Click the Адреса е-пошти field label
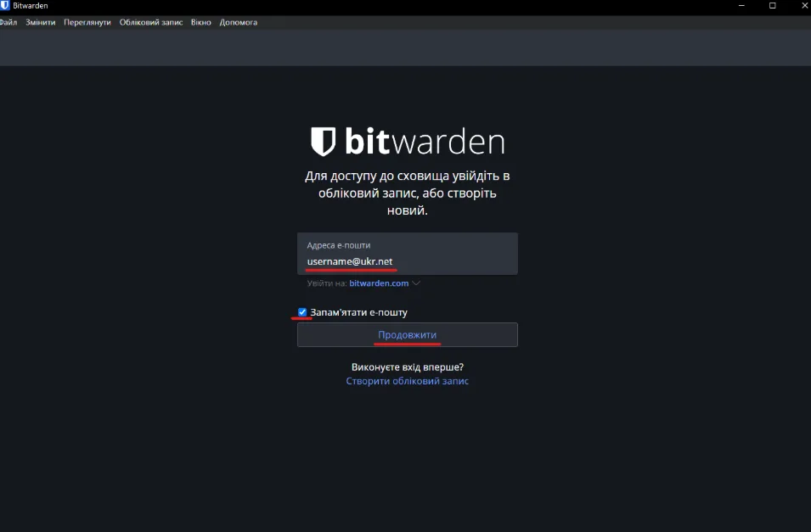This screenshot has height=532, width=811. 339,245
